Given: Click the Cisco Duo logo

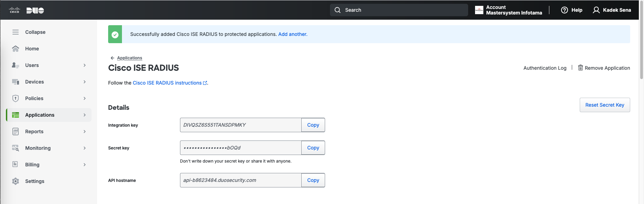Looking at the screenshot, I should coord(27,10).
